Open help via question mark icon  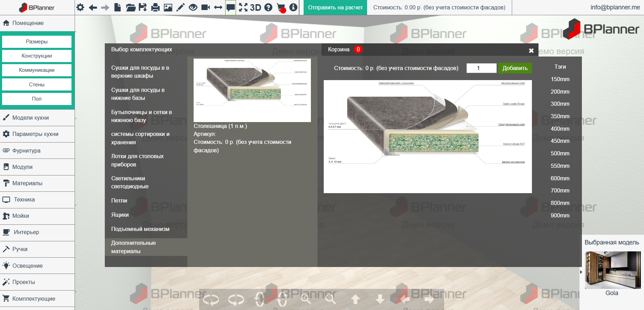(x=268, y=7)
